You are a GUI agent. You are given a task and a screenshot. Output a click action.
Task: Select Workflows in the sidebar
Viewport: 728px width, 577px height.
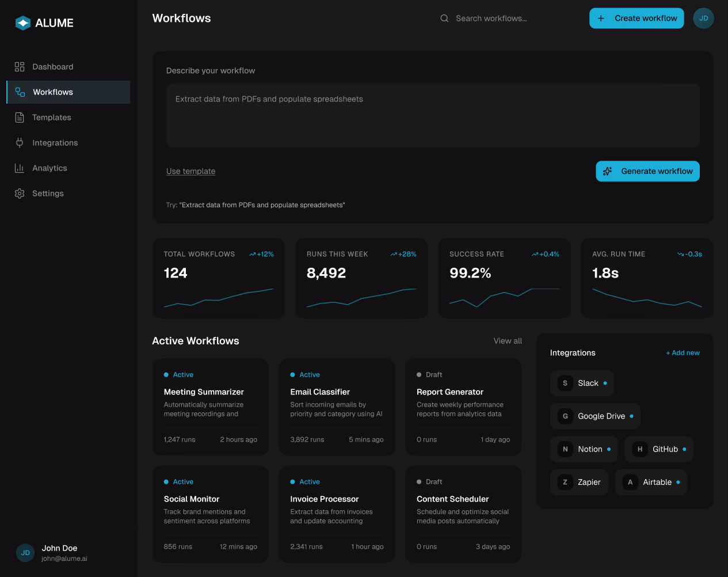(x=68, y=92)
